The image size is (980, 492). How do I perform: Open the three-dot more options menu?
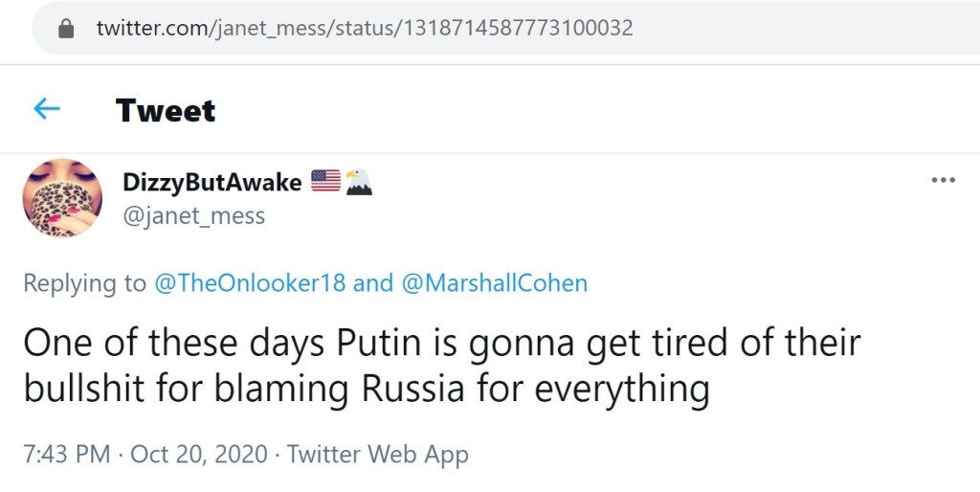click(944, 181)
